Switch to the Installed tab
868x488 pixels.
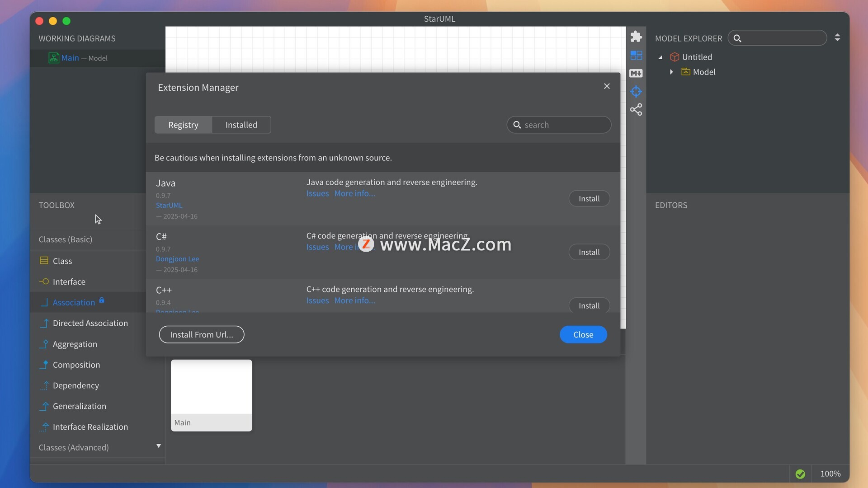click(241, 125)
